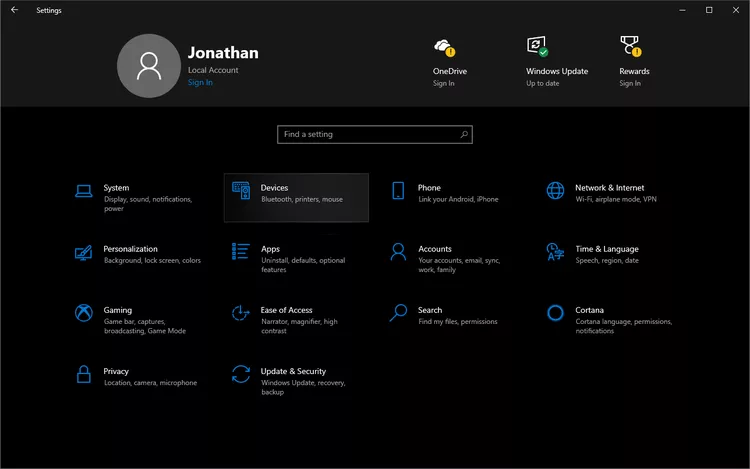Click the Accounts category title
Screen dimensions: 750x469
(x=435, y=249)
